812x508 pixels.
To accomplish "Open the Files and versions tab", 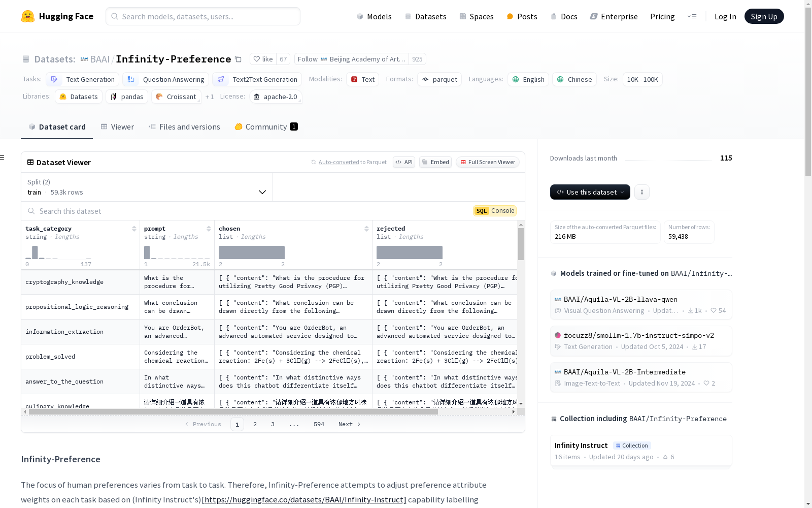I will coord(184,127).
